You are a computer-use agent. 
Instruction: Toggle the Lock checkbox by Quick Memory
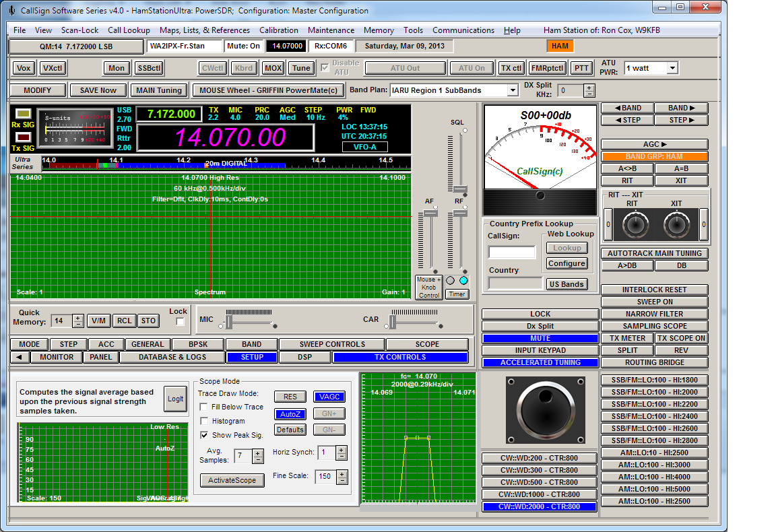pyautogui.click(x=180, y=322)
